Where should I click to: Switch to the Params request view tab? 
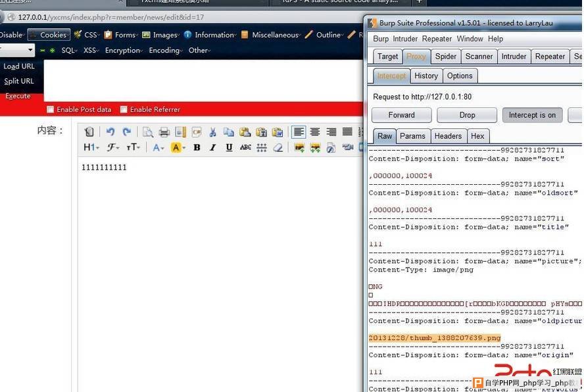412,136
